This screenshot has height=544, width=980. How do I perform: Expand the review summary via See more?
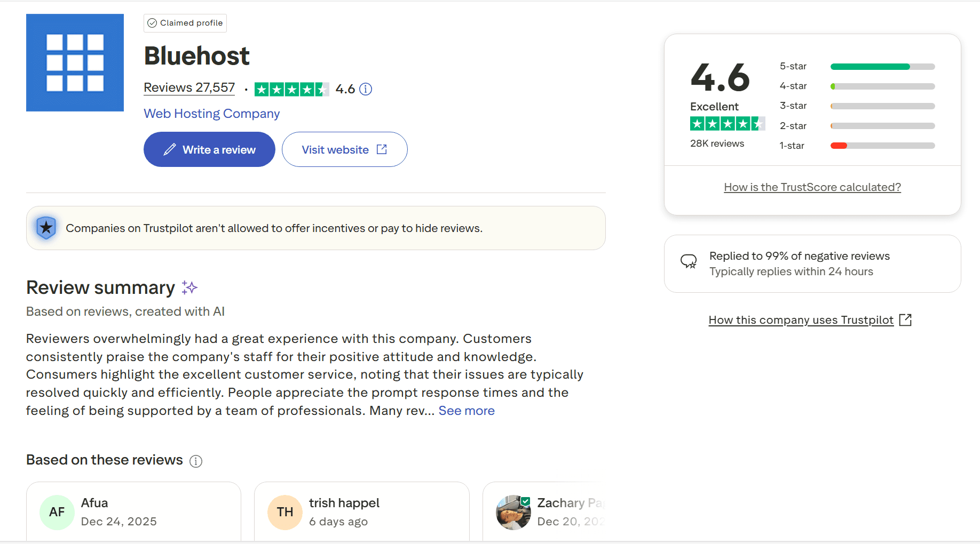click(466, 411)
